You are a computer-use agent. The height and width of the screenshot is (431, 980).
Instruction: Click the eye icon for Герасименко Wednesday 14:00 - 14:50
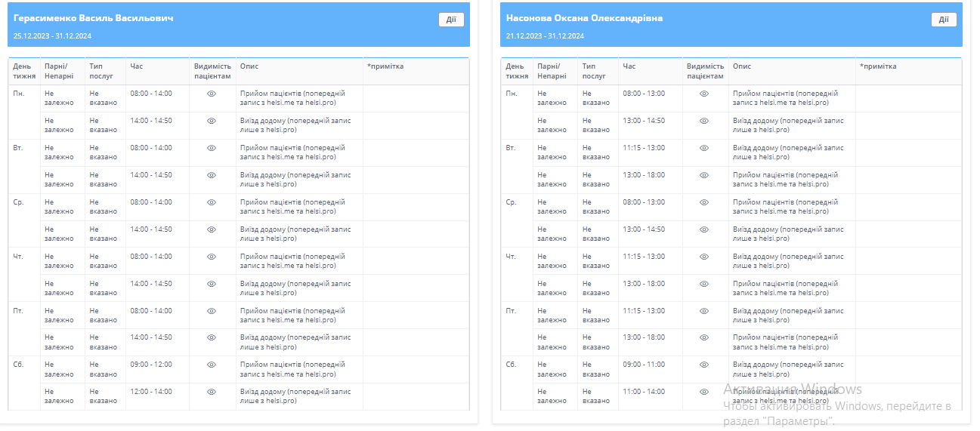click(x=212, y=229)
